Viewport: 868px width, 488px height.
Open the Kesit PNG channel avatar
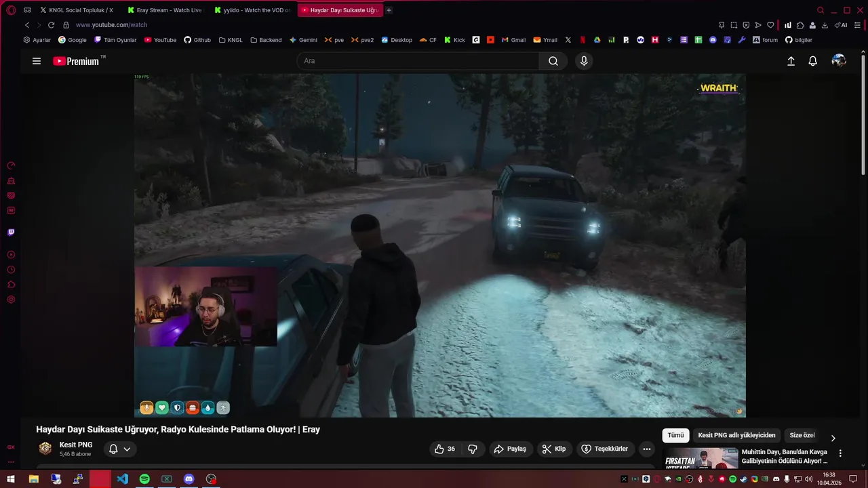45,449
